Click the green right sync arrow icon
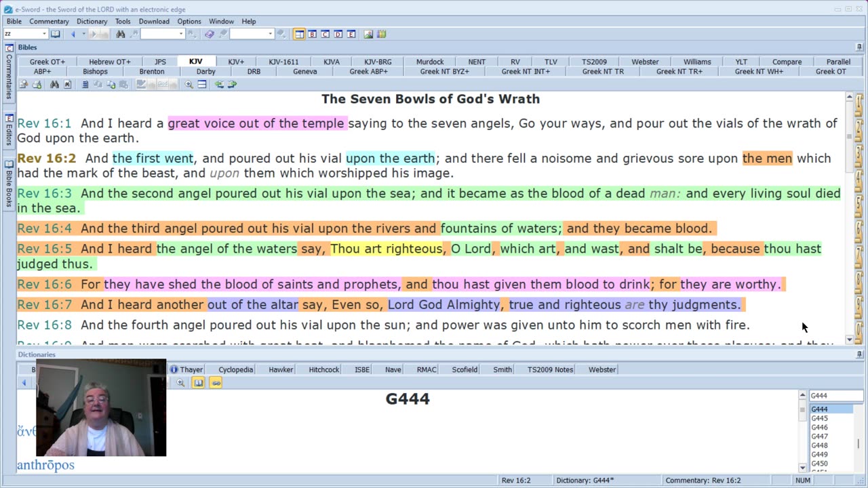 (x=232, y=85)
